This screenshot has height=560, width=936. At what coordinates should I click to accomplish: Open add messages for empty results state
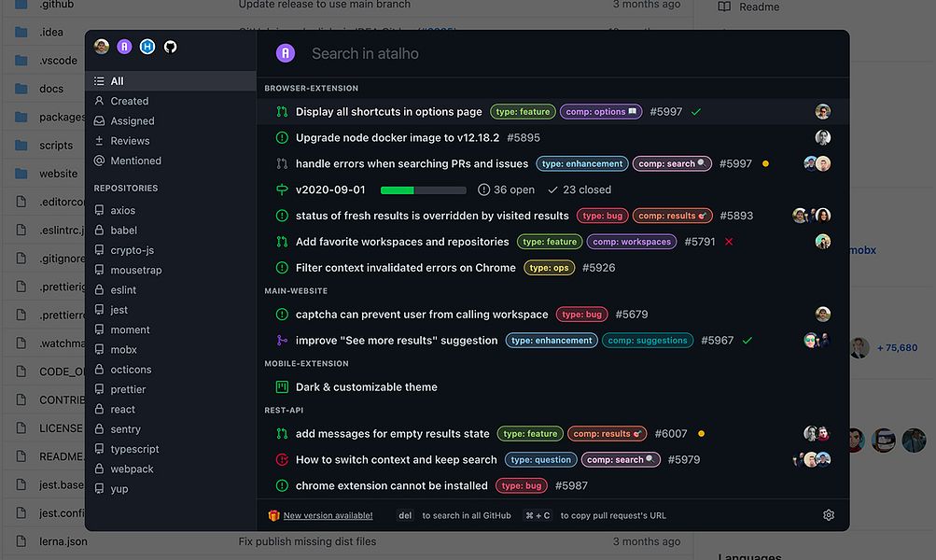tap(392, 433)
